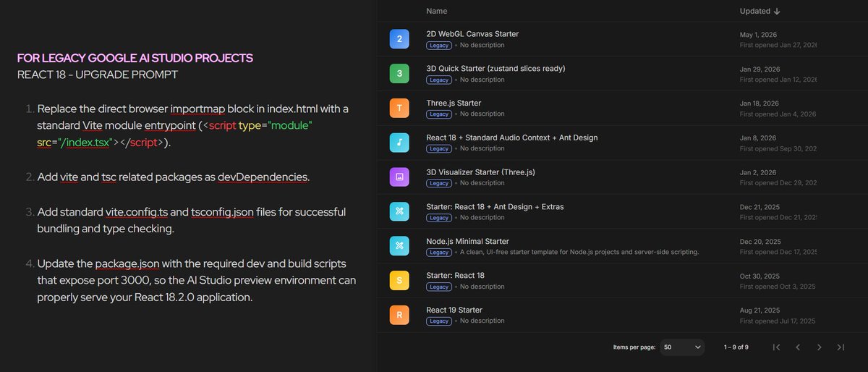Open Starter: React 18 + Ant Design + Extras
868x372 pixels.
495,207
